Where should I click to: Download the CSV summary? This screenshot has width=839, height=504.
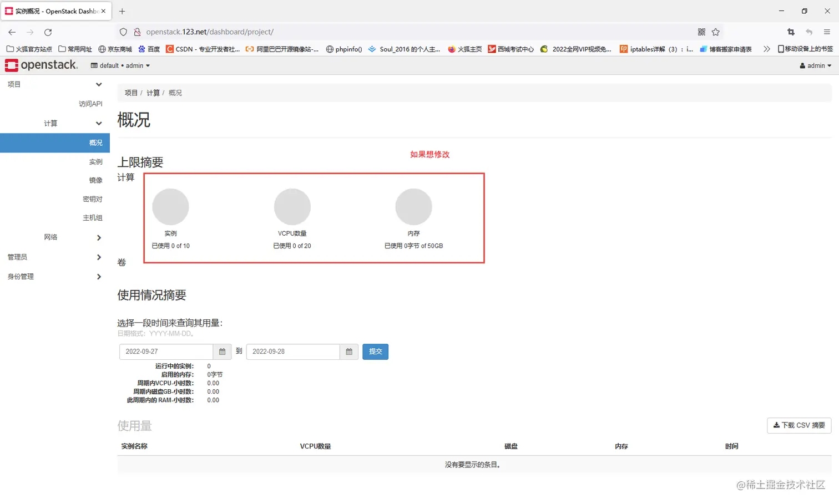click(798, 425)
